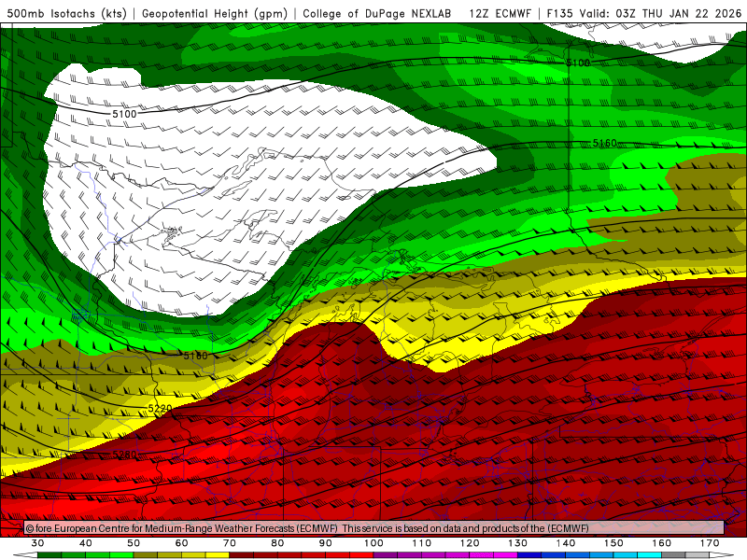Click the 5100 contour label inside the white area

point(124,114)
